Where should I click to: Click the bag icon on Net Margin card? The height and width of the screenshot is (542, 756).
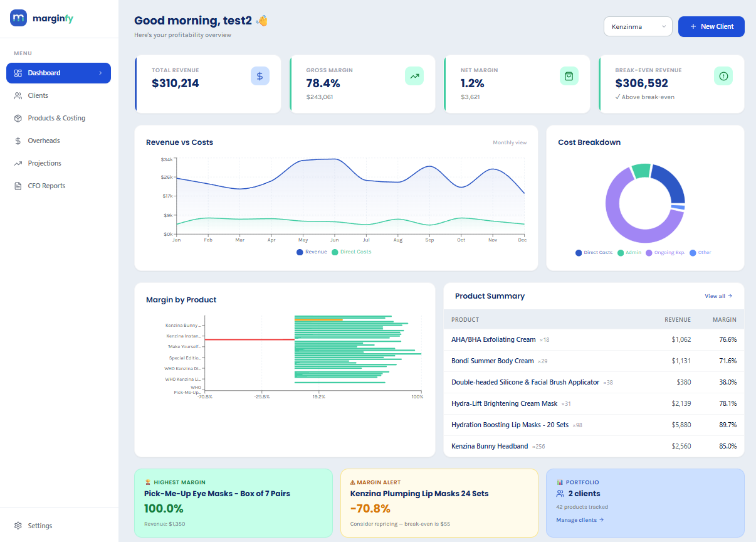coord(569,76)
